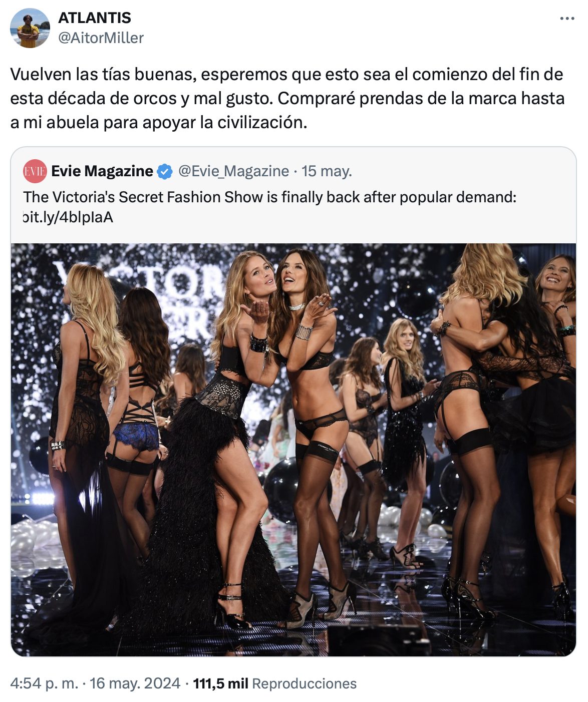Visit the @AitorMiller handle
This screenshot has height=702, width=588.
click(x=101, y=38)
